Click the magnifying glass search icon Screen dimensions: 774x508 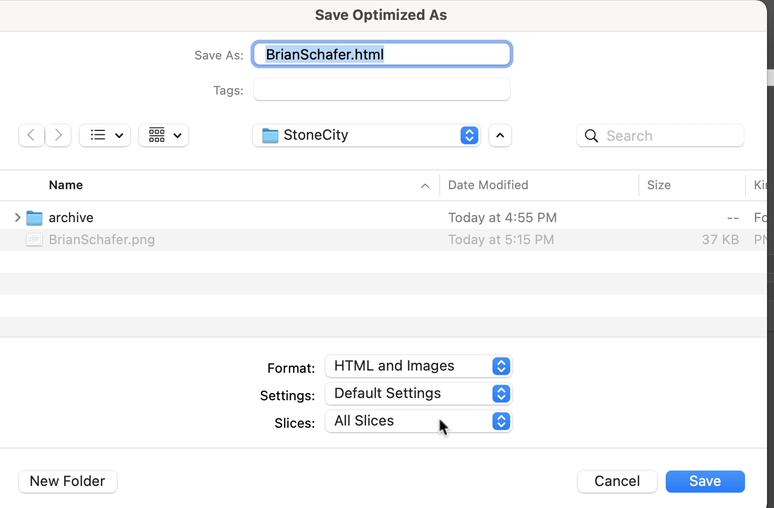click(591, 136)
